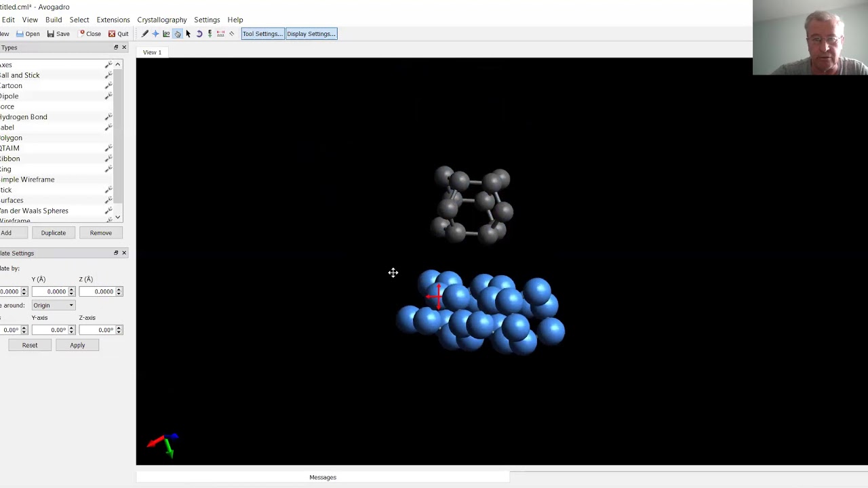Click display types list scroll down arrow

pyautogui.click(x=118, y=217)
